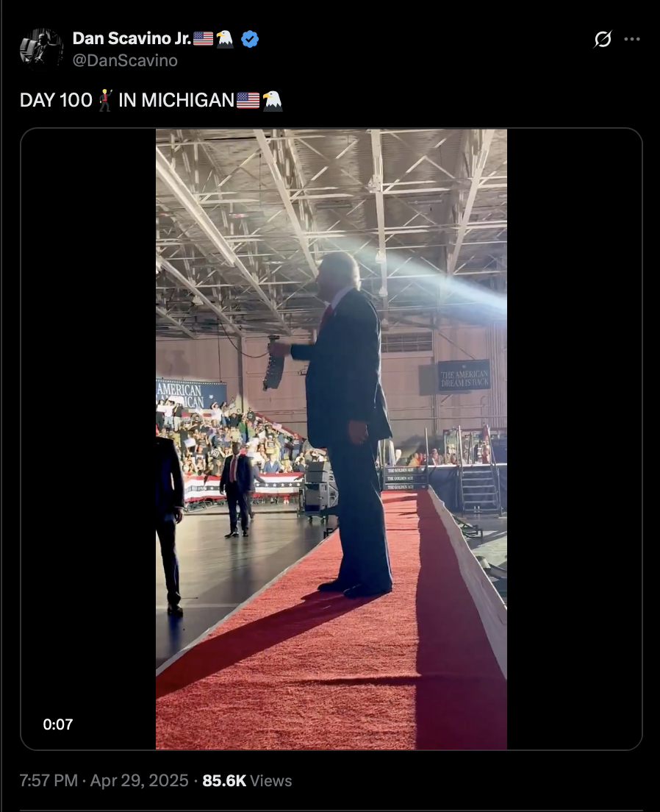Screen dimensions: 660x812
Task: Open the three-dot more options menu
Action: coord(632,40)
